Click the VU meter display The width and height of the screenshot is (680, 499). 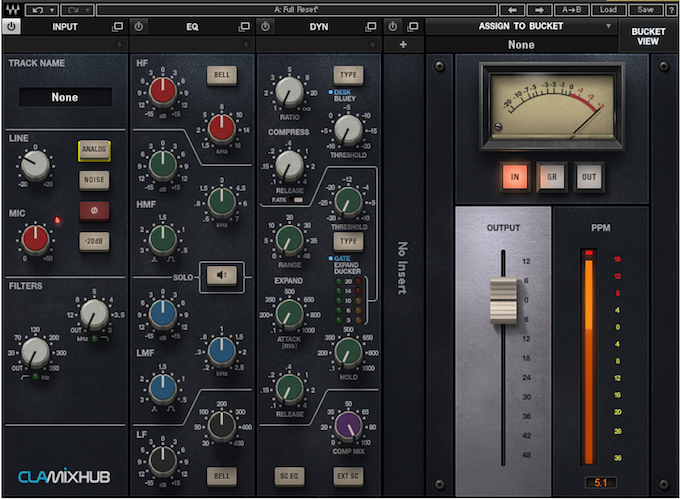552,106
